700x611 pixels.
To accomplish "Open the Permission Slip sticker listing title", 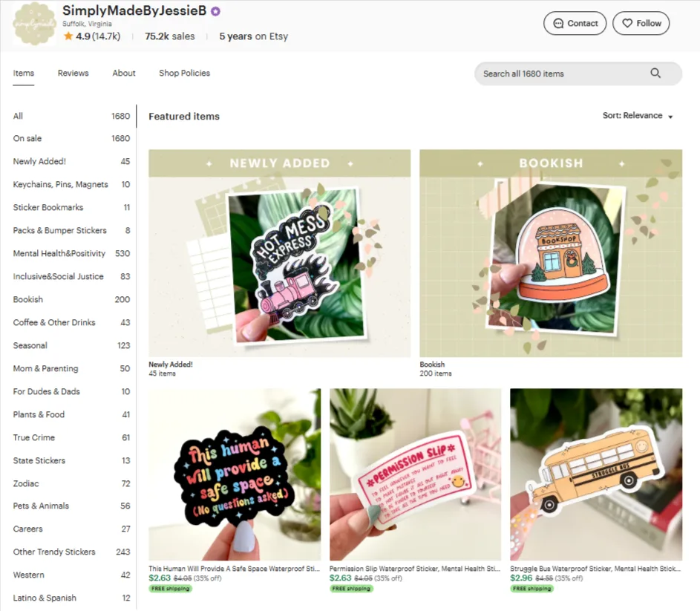I will pos(415,569).
